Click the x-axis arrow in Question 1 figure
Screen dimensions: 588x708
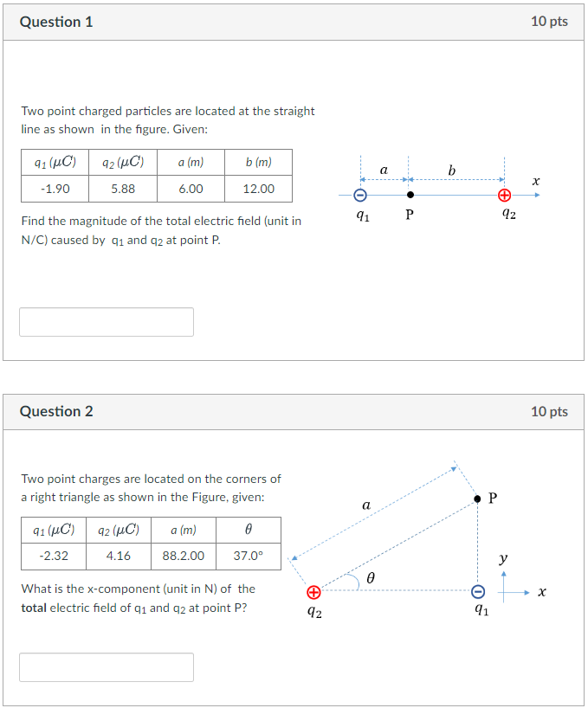pyautogui.click(x=538, y=195)
